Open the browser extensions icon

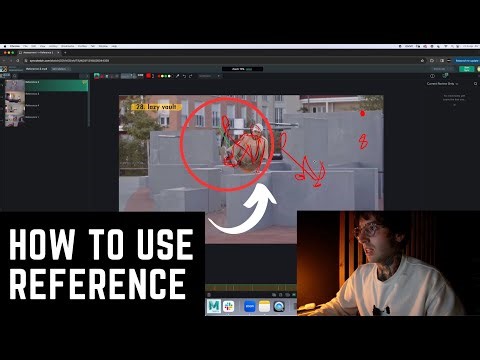tap(432, 61)
